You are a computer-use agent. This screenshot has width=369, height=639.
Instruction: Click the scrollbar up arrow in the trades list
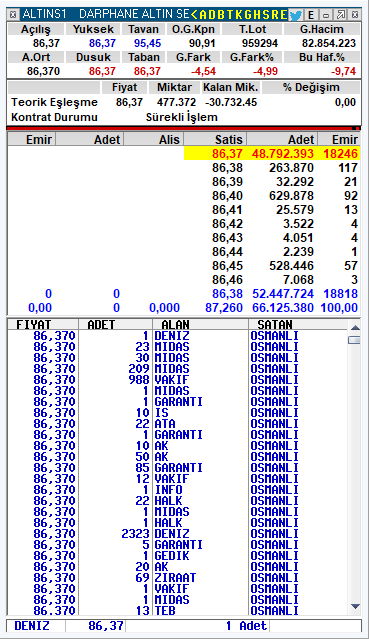pyautogui.click(x=355, y=327)
